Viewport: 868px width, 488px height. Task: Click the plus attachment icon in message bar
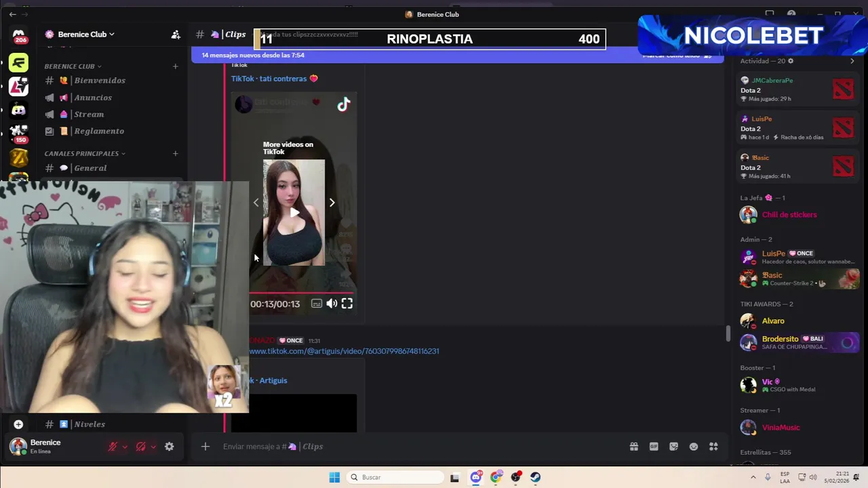[205, 447]
